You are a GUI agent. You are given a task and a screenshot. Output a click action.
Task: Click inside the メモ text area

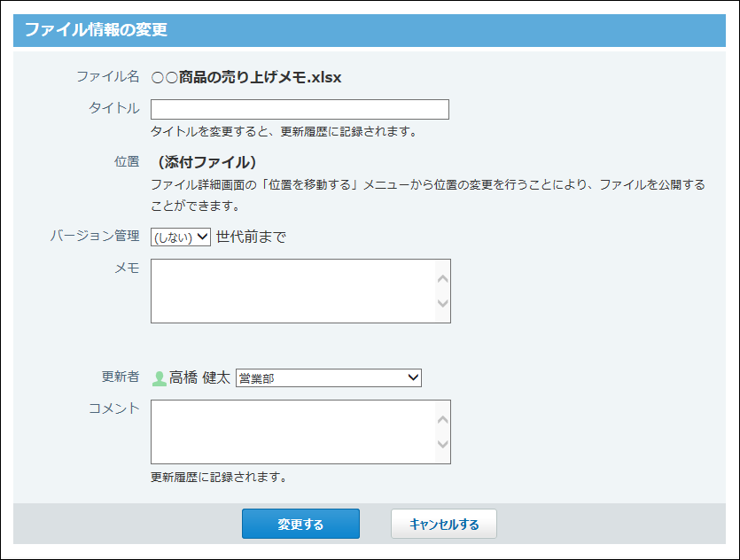(292, 291)
